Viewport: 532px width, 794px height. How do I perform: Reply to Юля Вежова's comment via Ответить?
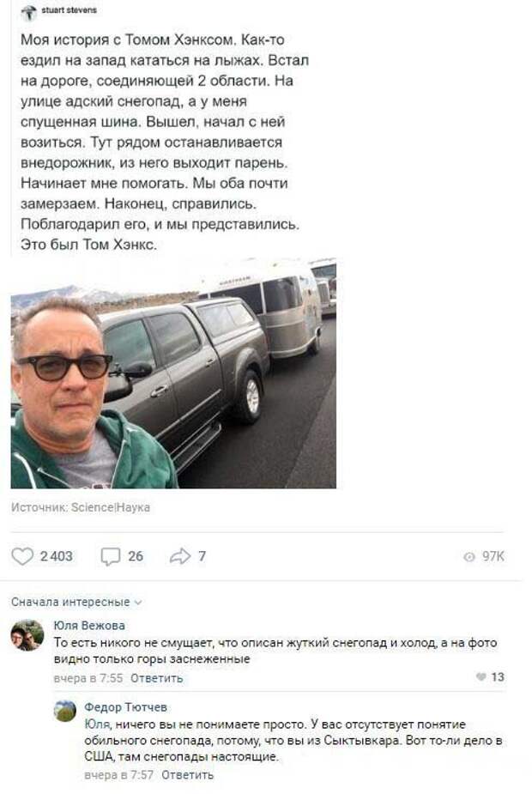pos(156,678)
